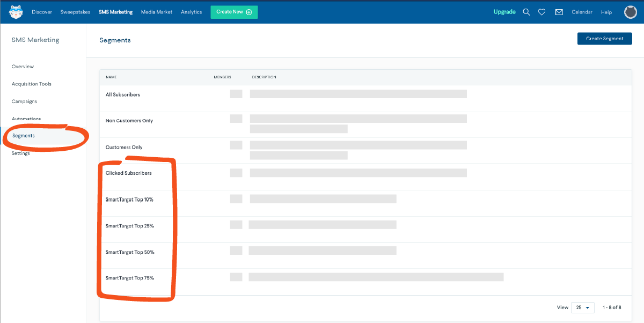644x323 pixels.
Task: Open the search magnifier icon
Action: (x=526, y=12)
